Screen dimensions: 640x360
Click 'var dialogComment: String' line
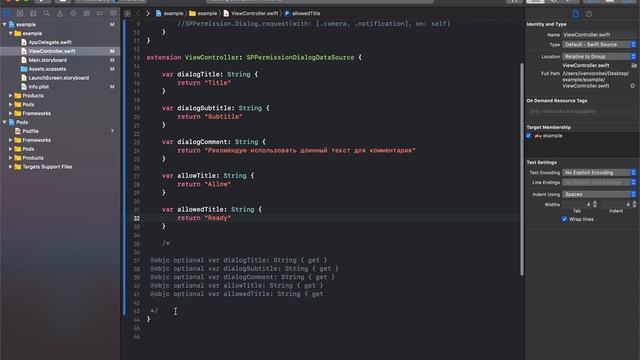[214, 142]
